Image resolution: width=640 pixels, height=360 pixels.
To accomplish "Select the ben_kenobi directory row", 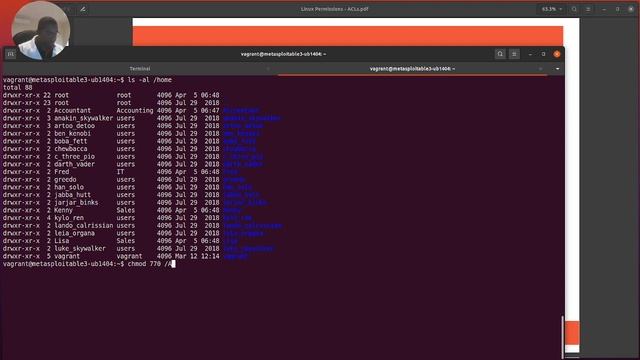I will pyautogui.click(x=131, y=133).
